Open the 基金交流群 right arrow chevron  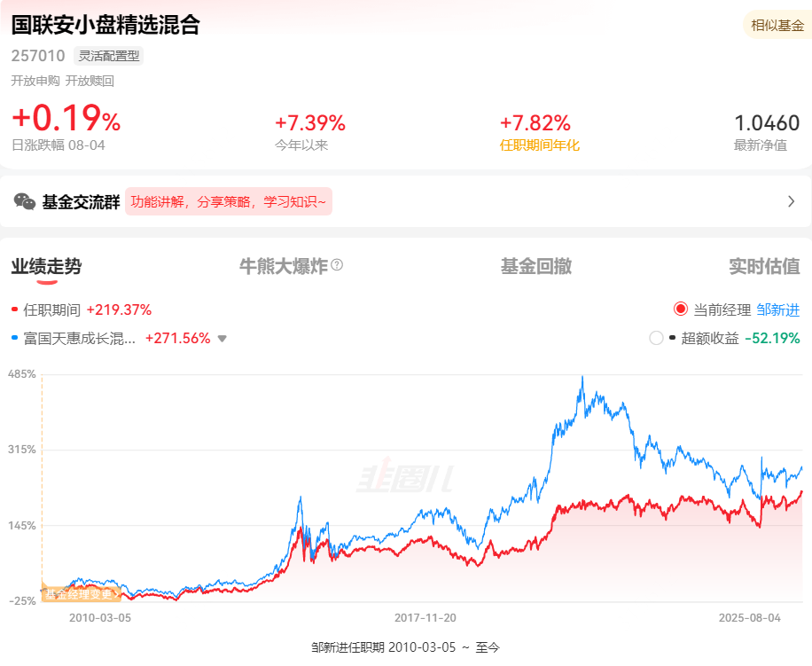[x=791, y=201]
